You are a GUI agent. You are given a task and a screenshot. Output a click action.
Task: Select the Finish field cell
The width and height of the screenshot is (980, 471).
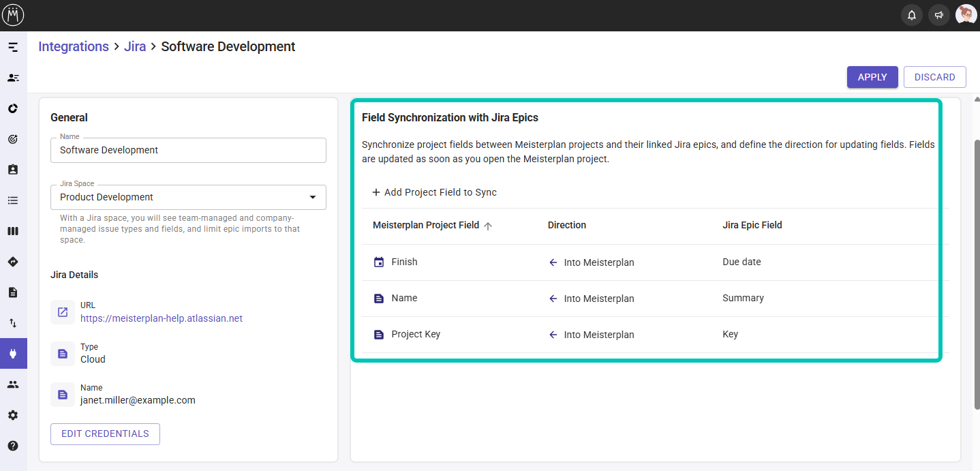coord(404,262)
